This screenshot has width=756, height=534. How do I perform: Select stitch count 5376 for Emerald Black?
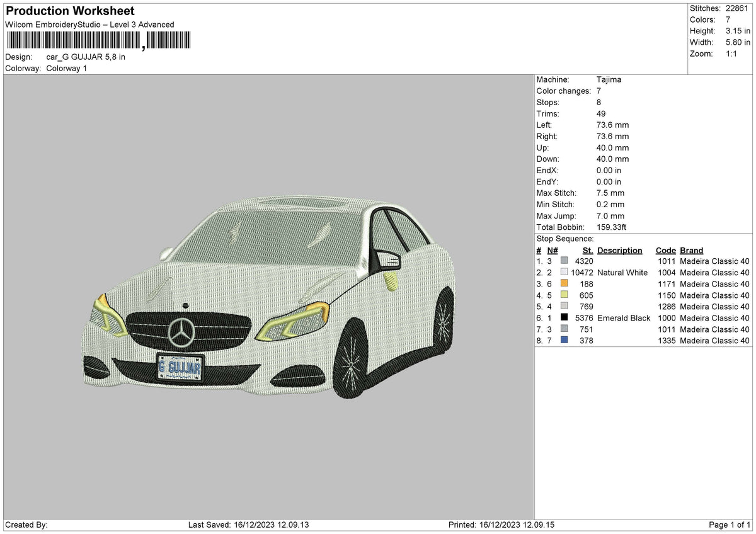584,318
